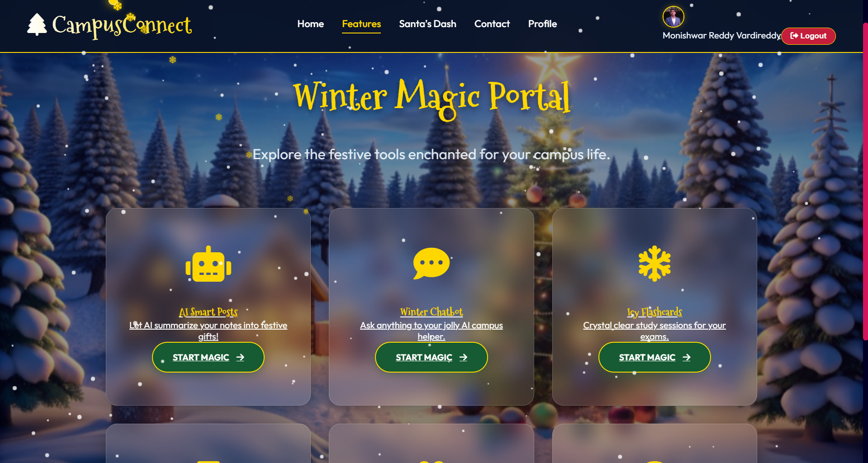Click the red vertical page scrollbar

865,181
